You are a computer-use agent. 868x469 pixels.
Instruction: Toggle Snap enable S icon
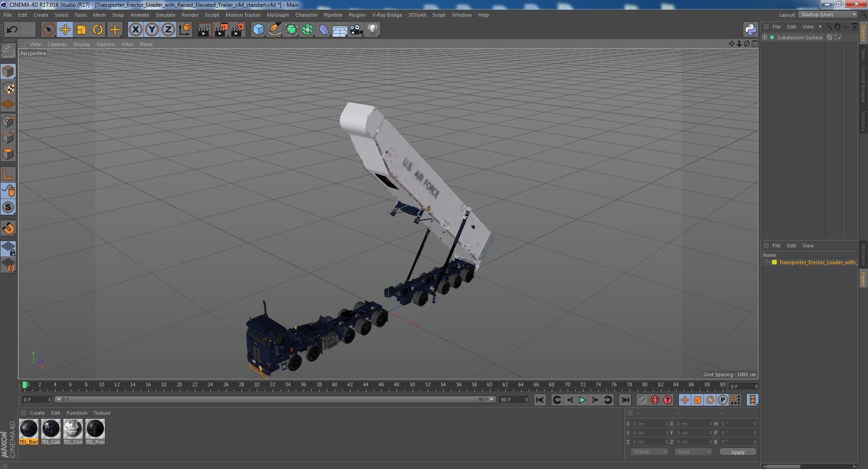(8, 207)
